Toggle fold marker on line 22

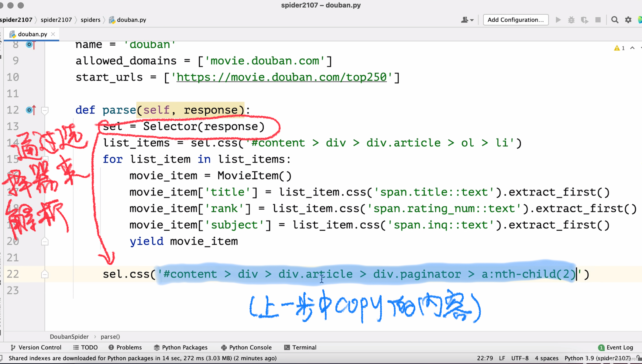click(x=45, y=274)
